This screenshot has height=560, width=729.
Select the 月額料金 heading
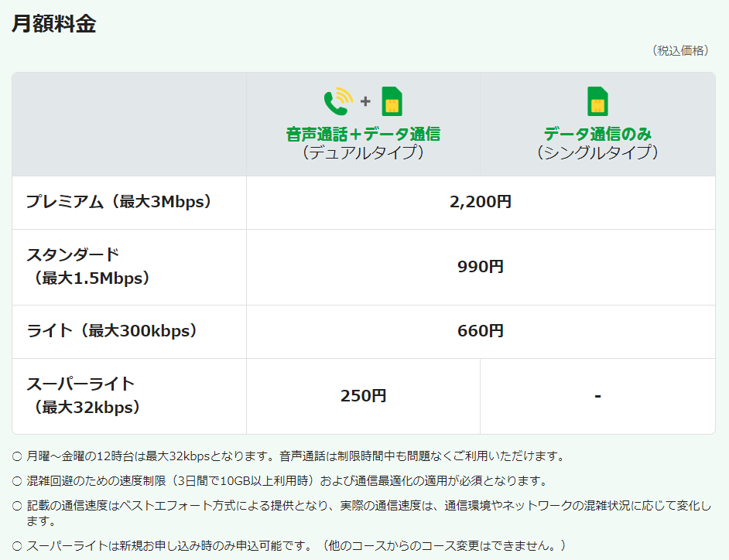53,24
